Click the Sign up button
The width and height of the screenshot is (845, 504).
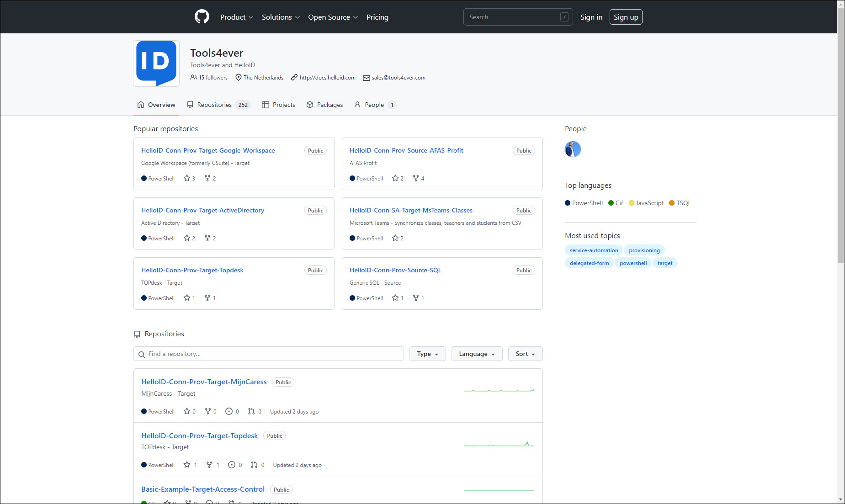[626, 17]
